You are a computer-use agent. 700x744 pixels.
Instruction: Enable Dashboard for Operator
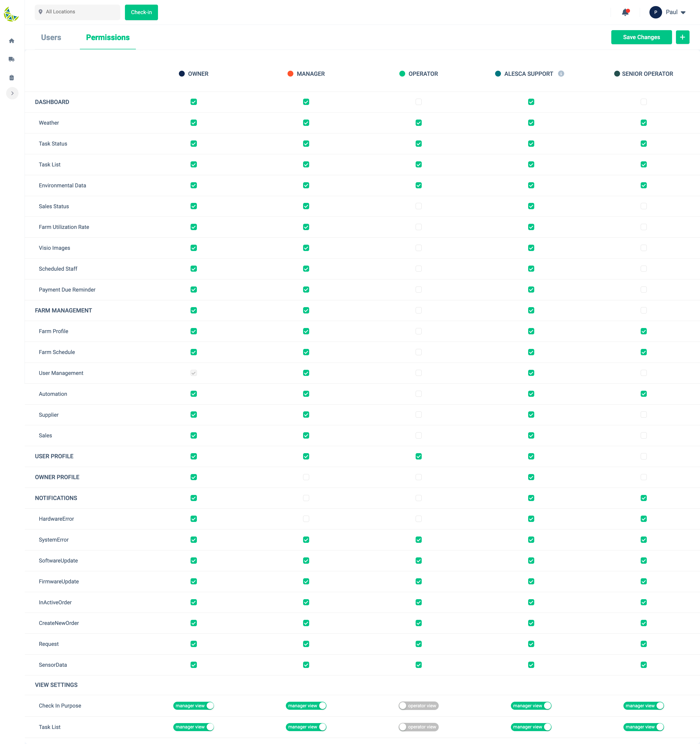[419, 102]
